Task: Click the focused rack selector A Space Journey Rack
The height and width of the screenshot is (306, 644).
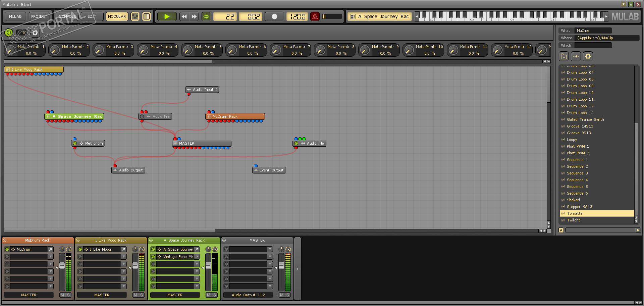Action: tap(379, 16)
